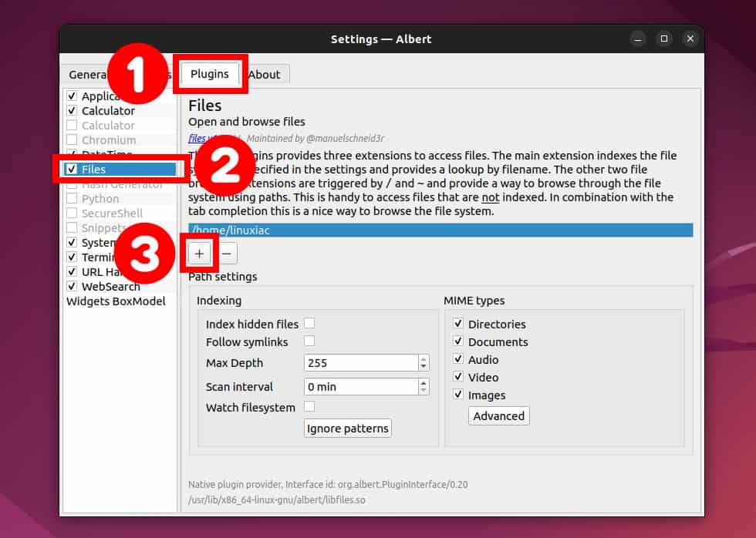
Task: Toggle the Files plugin checkbox
Action: point(72,169)
